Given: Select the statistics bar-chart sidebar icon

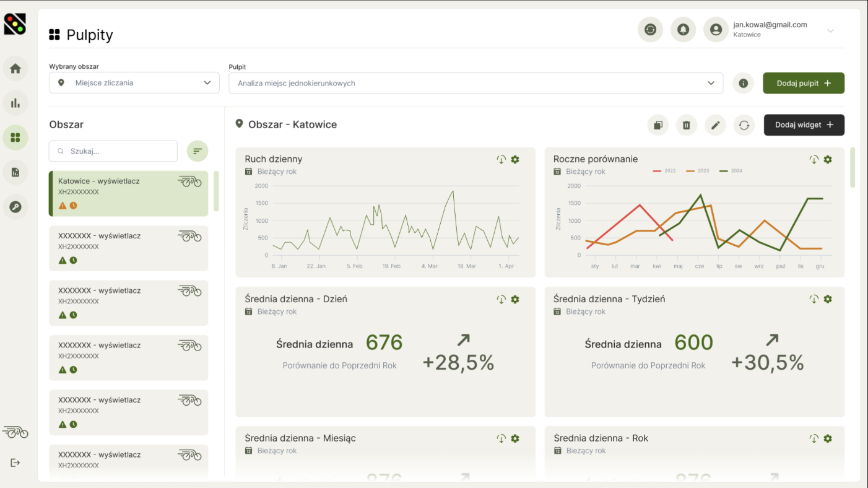Looking at the screenshot, I should [x=15, y=103].
